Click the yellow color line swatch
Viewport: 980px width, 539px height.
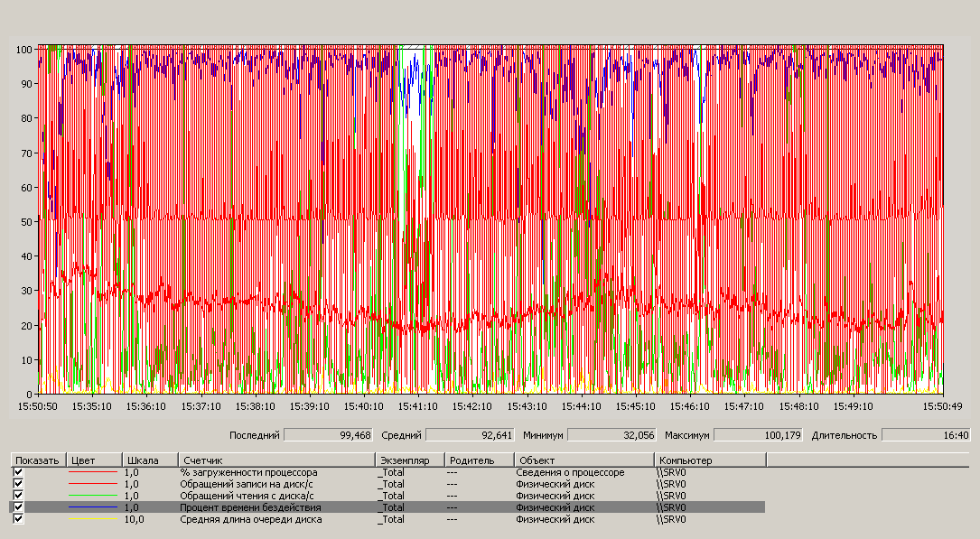pyautogui.click(x=94, y=519)
